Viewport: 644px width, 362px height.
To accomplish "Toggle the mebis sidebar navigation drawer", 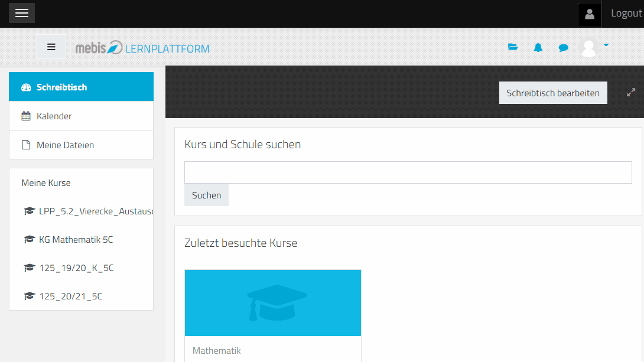I will 51,47.
